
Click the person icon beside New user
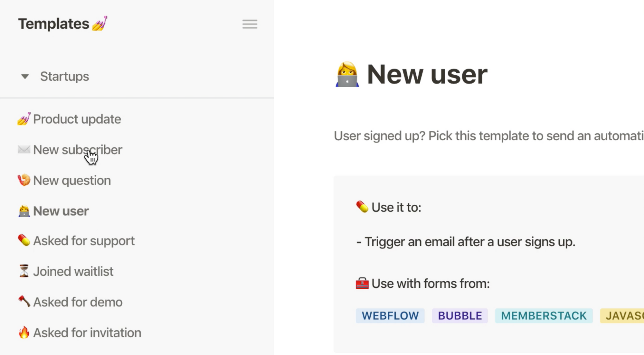click(24, 211)
